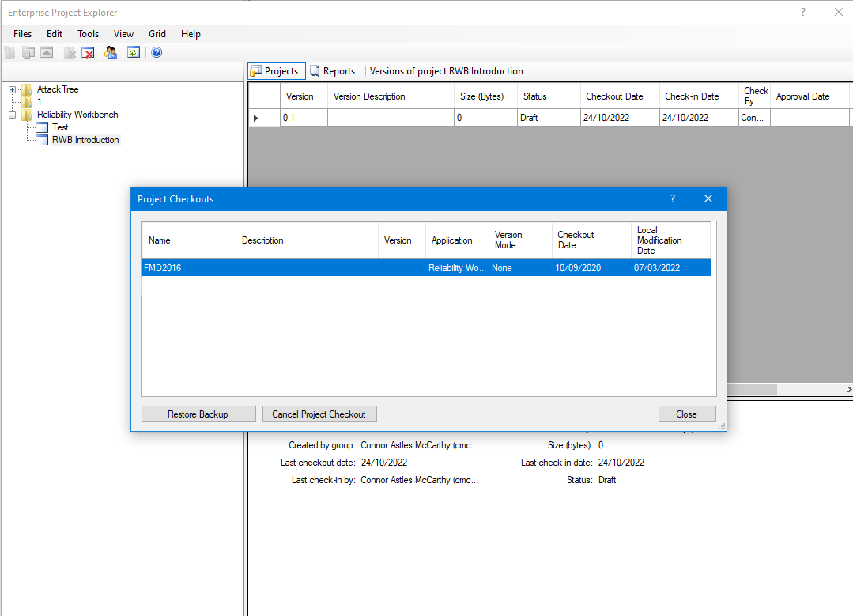The height and width of the screenshot is (616, 853).
Task: Click the Cancel Project Checkout button
Action: click(x=319, y=414)
